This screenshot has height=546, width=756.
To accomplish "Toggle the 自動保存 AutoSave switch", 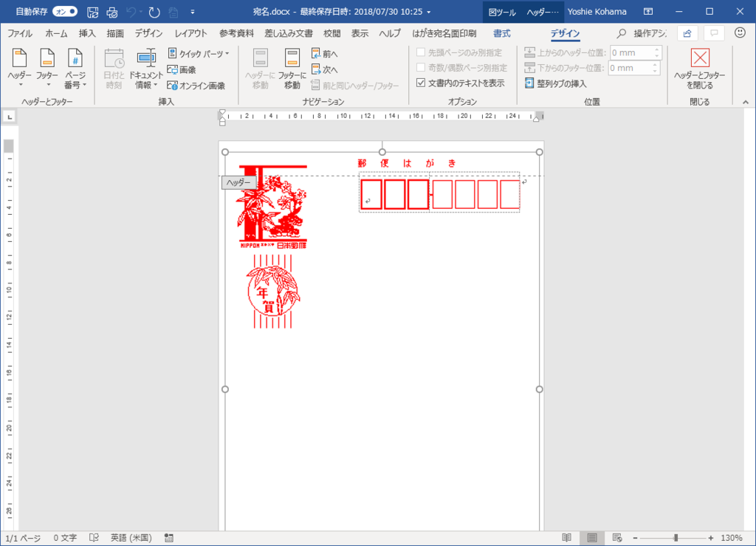I will point(65,12).
